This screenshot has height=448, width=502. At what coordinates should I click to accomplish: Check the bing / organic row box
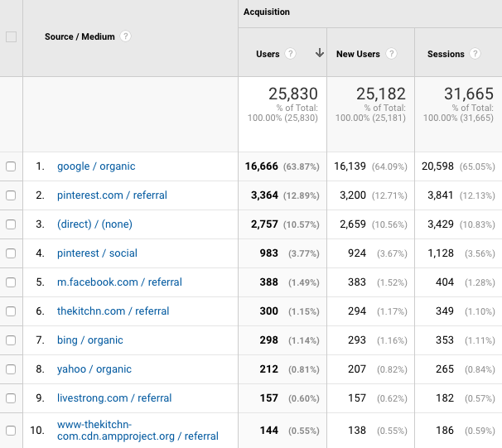pyautogui.click(x=11, y=340)
